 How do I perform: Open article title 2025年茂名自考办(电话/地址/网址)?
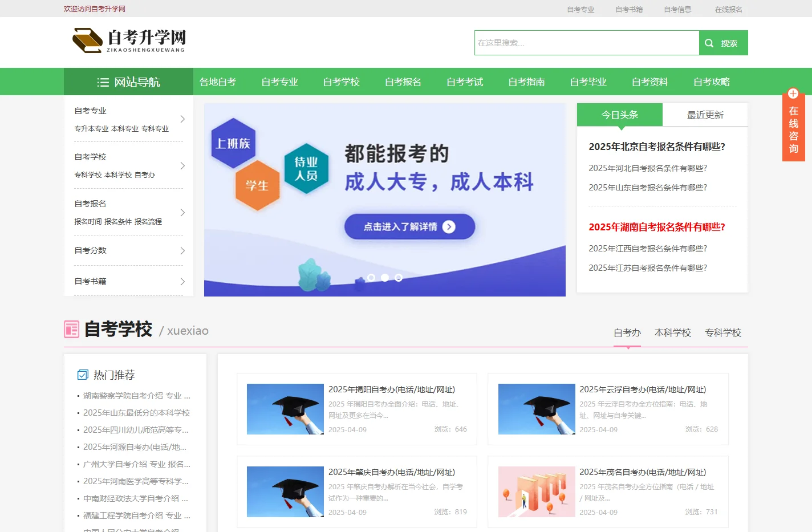tap(643, 472)
